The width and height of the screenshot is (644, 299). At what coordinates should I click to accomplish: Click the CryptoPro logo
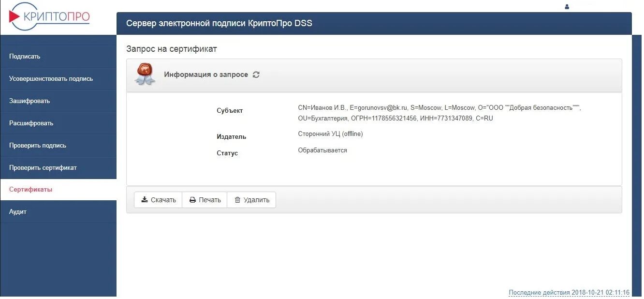pyautogui.click(x=49, y=16)
